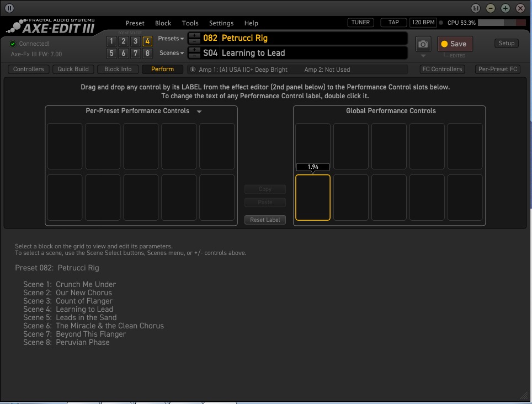Viewport: 532px width, 404px height.
Task: Click the plus zoom-in window icon
Action: tap(505, 8)
